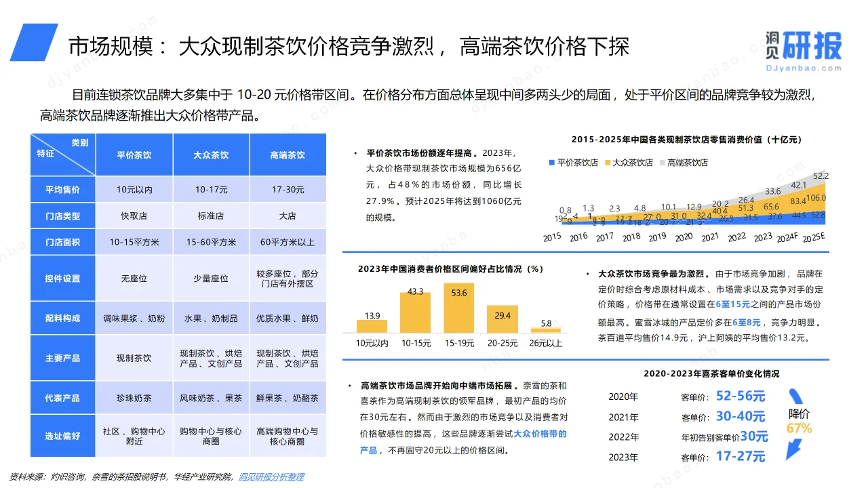The height and width of the screenshot is (488, 868).
Task: Select the 主要产品 row label
Action: pyautogui.click(x=63, y=358)
